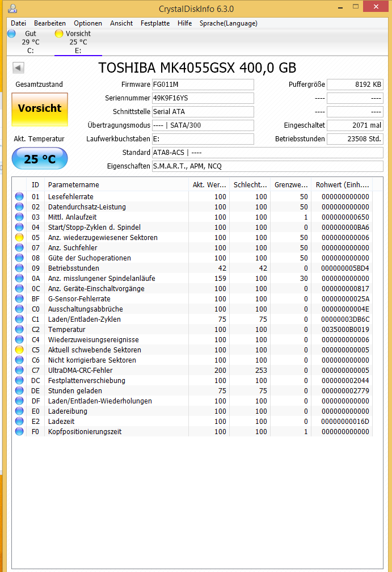Open the Bearbeiten menu
This screenshot has width=392, height=572.
(50, 23)
